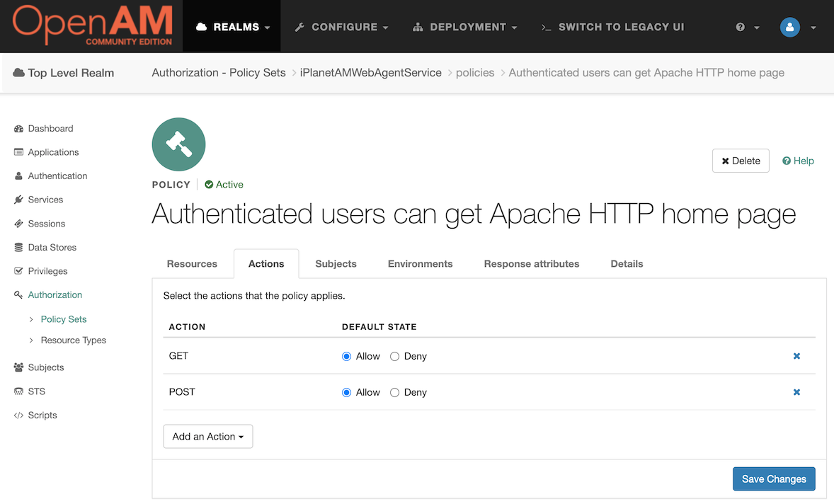Open Dashboard from the sidebar icon
The image size is (834, 504).
point(18,129)
